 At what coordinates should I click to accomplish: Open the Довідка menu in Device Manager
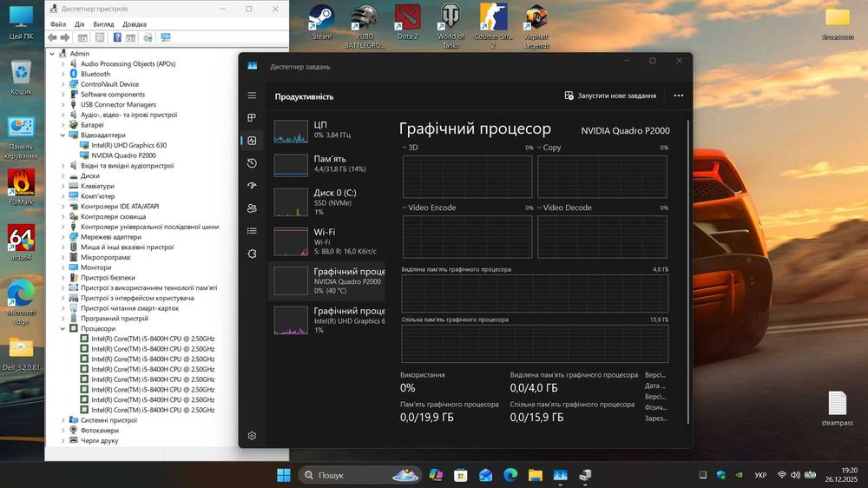click(135, 24)
